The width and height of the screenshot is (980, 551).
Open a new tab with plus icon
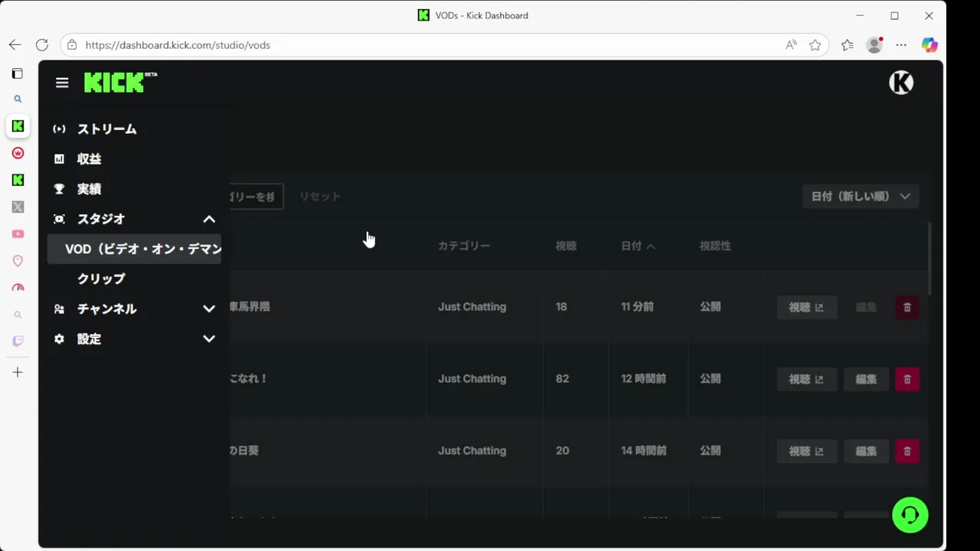pos(18,373)
